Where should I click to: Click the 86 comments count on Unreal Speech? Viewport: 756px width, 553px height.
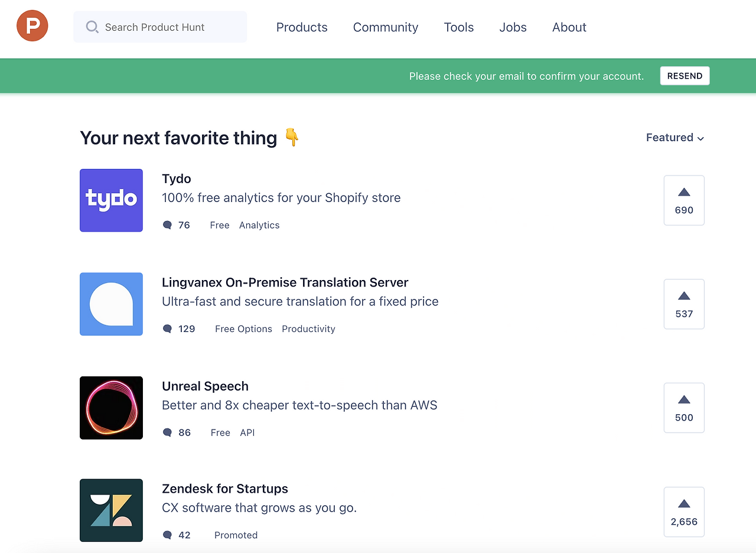coord(185,432)
